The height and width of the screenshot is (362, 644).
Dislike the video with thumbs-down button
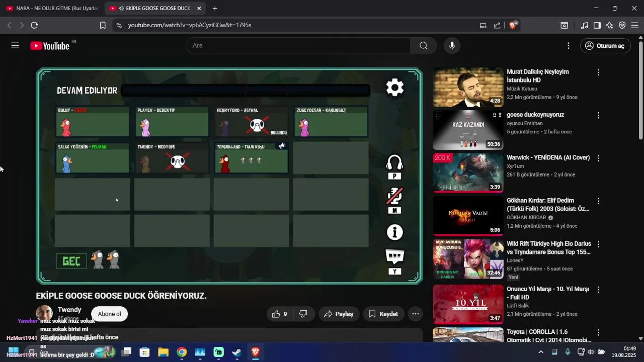303,314
